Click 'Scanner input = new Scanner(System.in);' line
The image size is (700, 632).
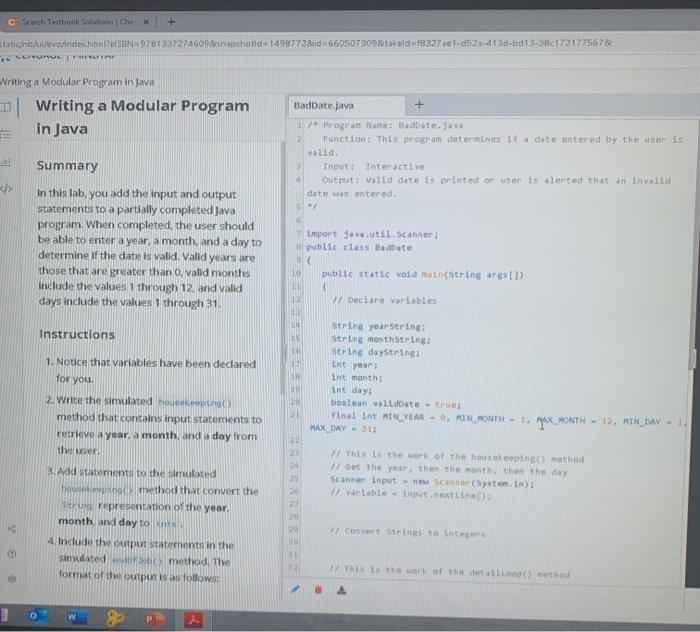432,482
